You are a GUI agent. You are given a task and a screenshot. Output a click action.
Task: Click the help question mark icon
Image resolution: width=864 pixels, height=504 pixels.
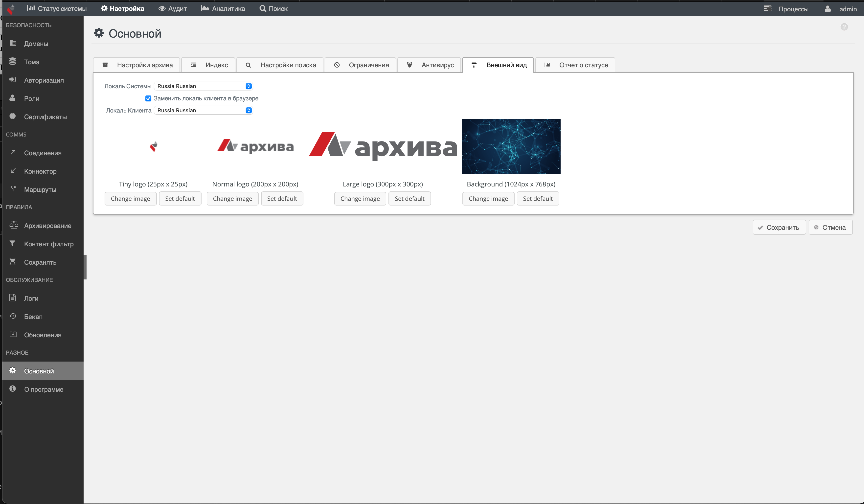(844, 27)
